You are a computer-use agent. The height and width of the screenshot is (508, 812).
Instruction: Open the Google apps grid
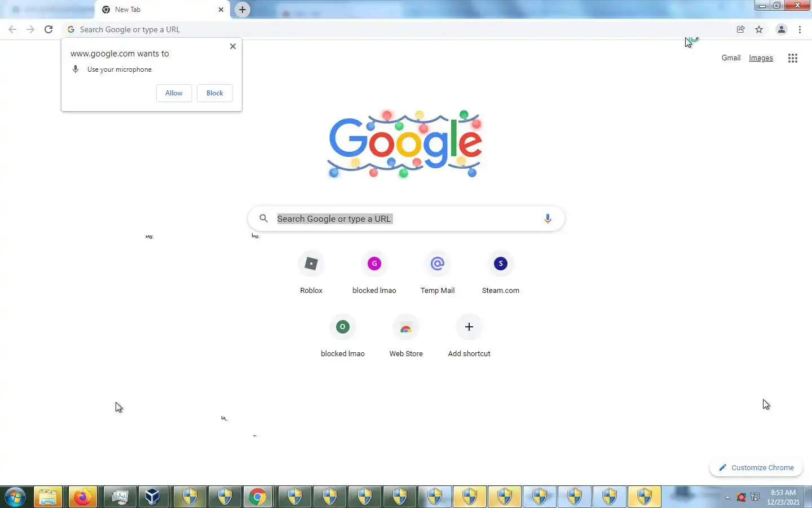(x=793, y=58)
